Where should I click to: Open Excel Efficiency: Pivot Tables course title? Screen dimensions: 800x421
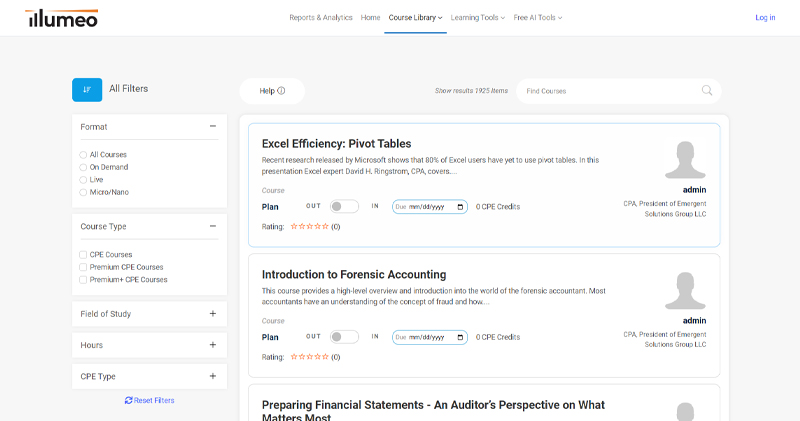tap(336, 144)
